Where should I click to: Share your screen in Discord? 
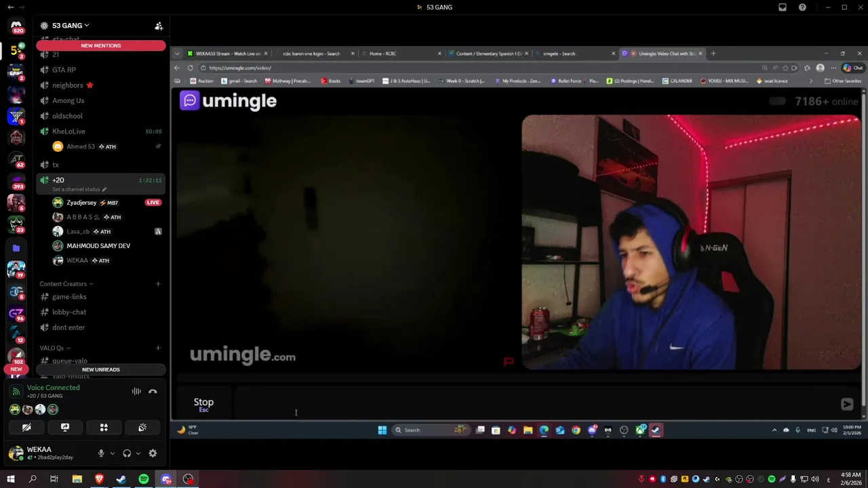pos(65,428)
